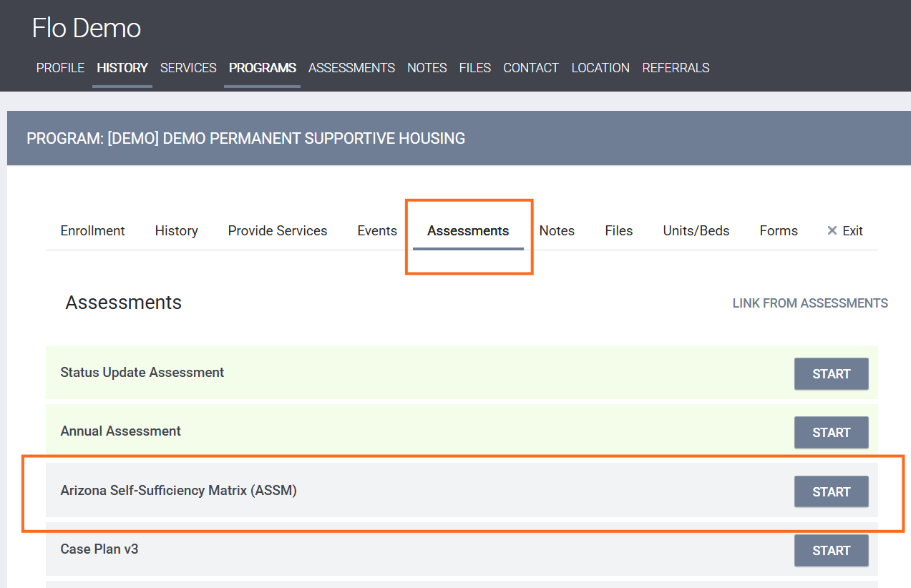911x588 pixels.
Task: Open the REFERRALS tab
Action: click(x=676, y=68)
